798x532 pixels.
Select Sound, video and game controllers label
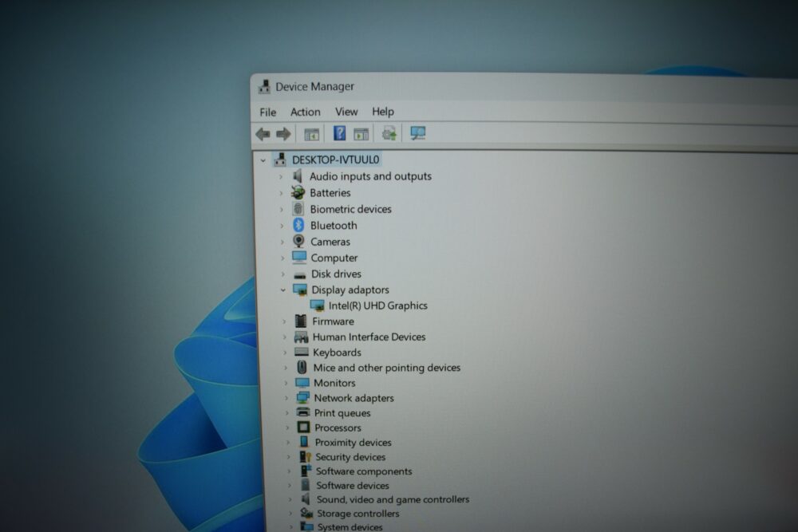pyautogui.click(x=393, y=499)
